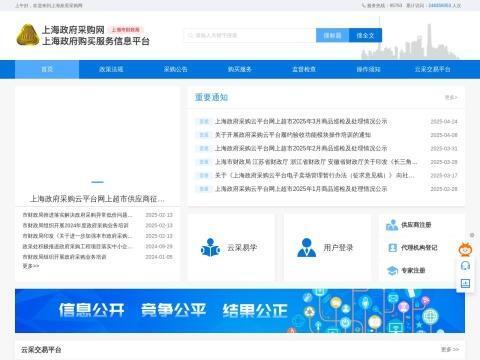The width and height of the screenshot is (480, 360).
Task: Open news item dated 2024-01-05
Action: pyautogui.click(x=64, y=257)
